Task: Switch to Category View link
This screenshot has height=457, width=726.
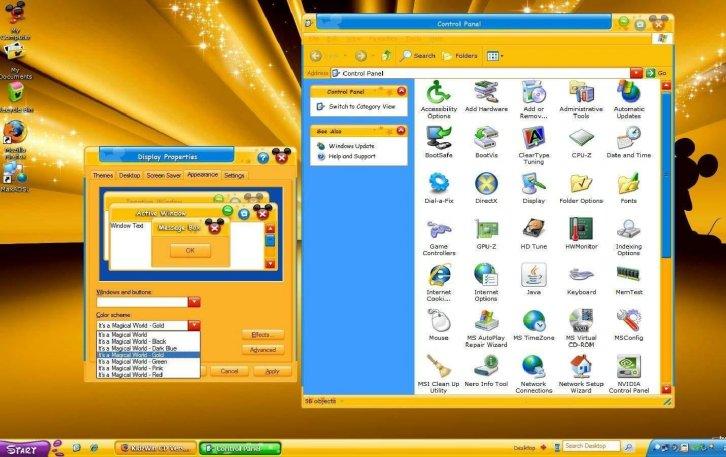Action: coord(362,106)
